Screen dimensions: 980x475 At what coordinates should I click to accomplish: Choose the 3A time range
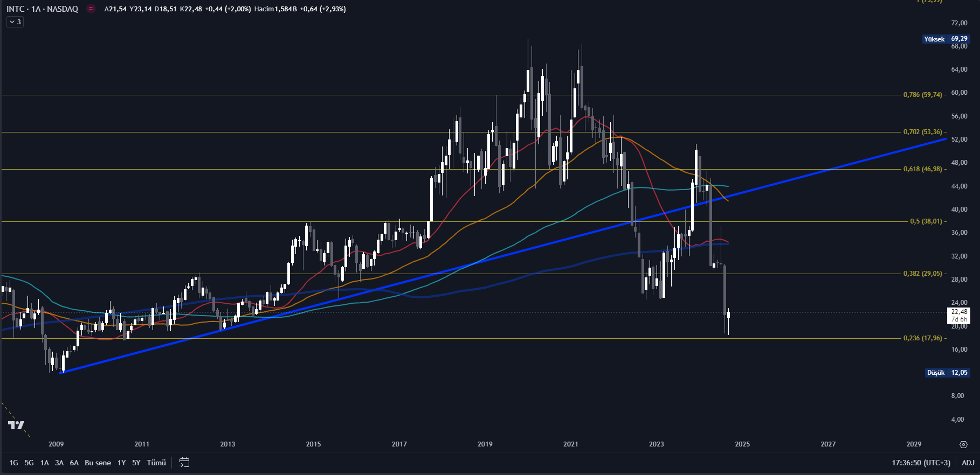point(59,463)
